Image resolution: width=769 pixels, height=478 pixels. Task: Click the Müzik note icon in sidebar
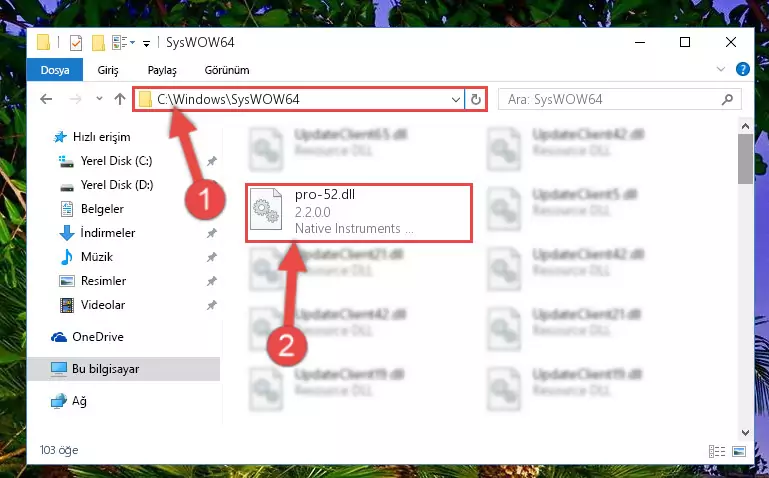pos(67,257)
